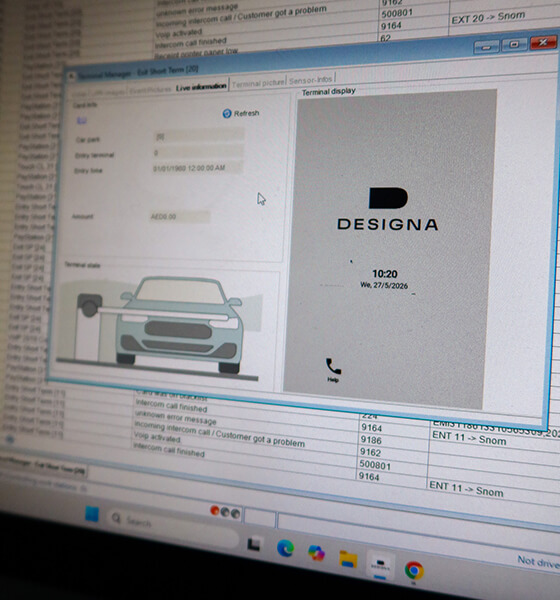
Task: Click code 9186 in the background table
Action: pyautogui.click(x=371, y=440)
